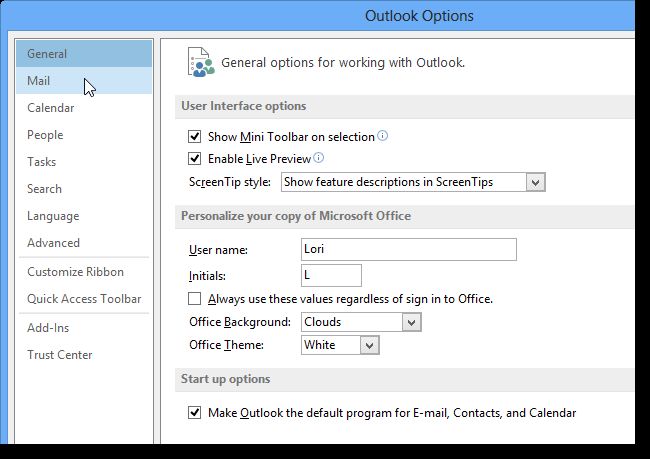Open Quick Access Toolbar settings

84,299
